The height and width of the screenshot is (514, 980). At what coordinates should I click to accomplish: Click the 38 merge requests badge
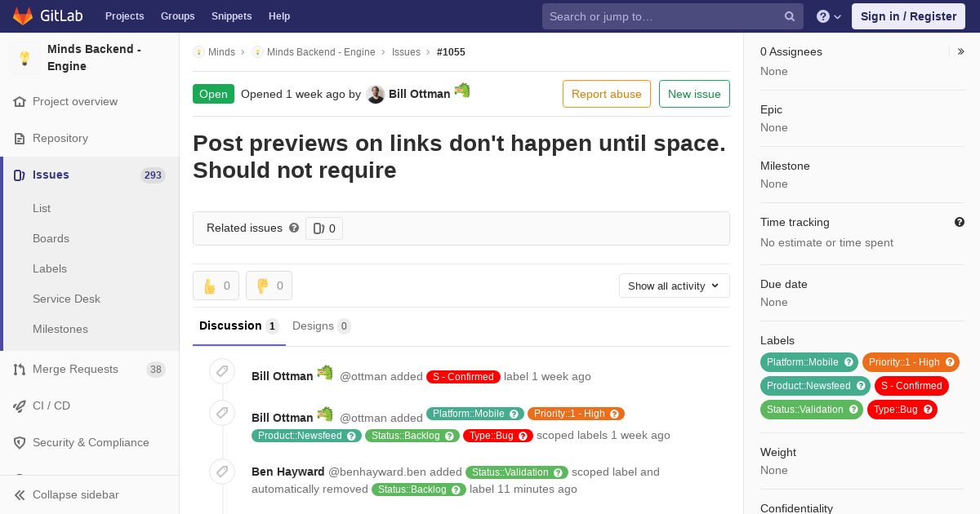[x=155, y=370]
